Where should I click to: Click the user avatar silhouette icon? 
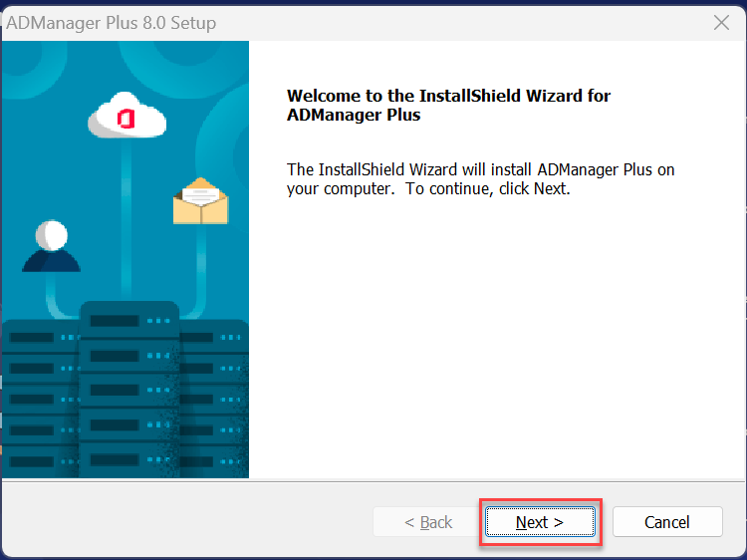[51, 247]
